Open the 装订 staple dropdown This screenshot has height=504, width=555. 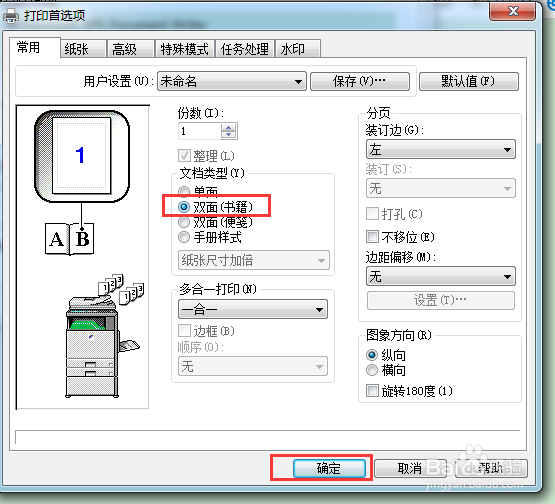point(441,188)
